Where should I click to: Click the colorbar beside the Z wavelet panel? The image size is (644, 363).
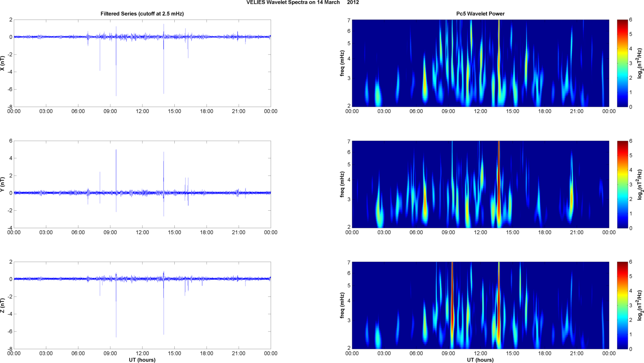click(x=622, y=305)
